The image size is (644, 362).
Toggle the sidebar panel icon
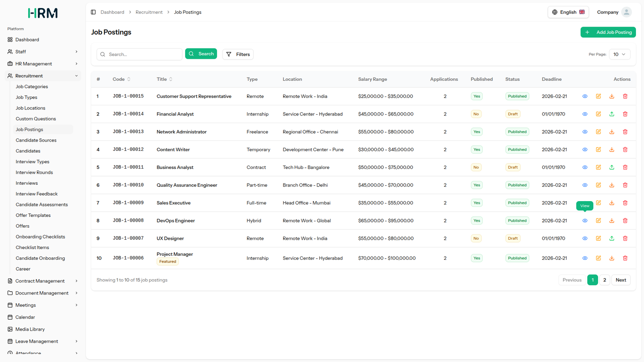point(93,12)
